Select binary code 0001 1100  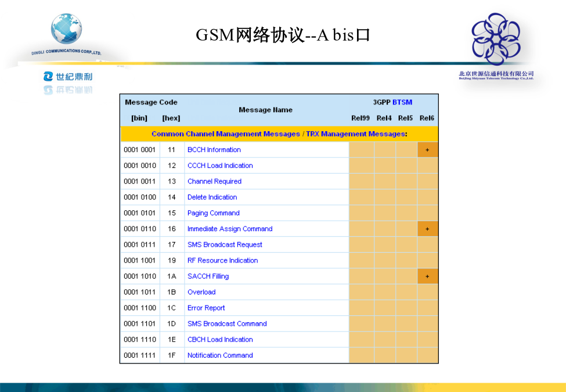(140, 308)
